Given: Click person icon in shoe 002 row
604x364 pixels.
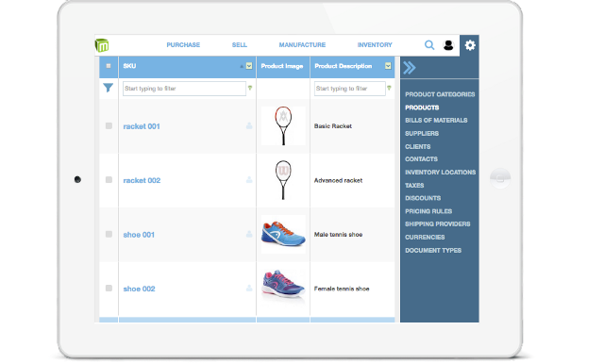Looking at the screenshot, I should [x=249, y=289].
